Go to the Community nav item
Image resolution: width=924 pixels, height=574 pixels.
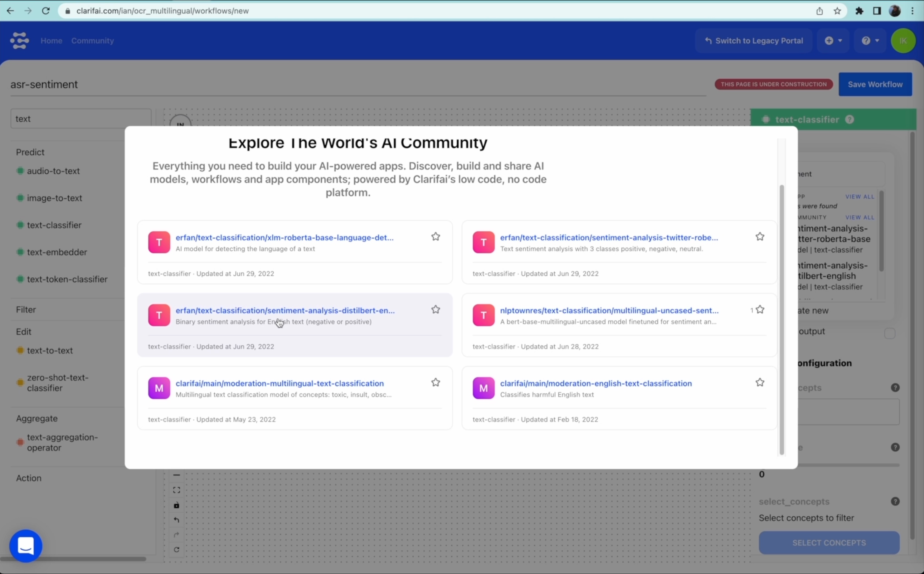(92, 41)
